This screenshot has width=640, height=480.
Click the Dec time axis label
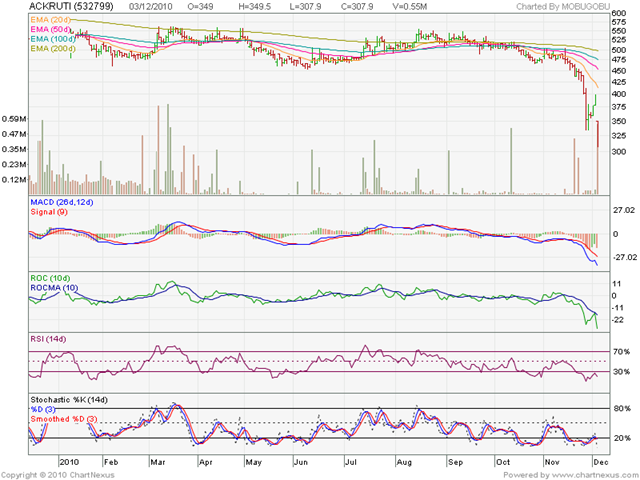click(x=601, y=462)
